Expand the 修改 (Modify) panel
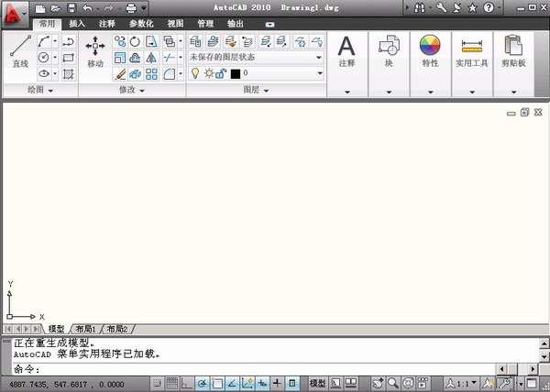The width and height of the screenshot is (550, 392). (x=132, y=91)
